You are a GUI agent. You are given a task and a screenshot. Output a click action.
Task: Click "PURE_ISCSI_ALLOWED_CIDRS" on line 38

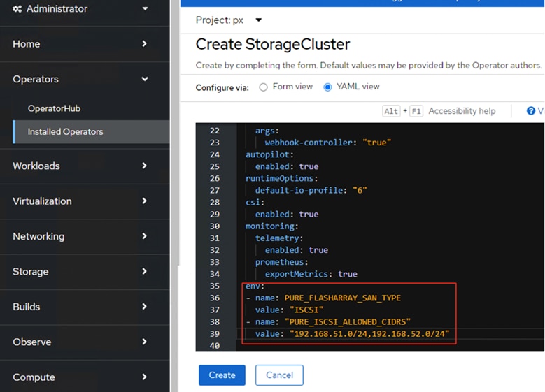tap(348, 322)
